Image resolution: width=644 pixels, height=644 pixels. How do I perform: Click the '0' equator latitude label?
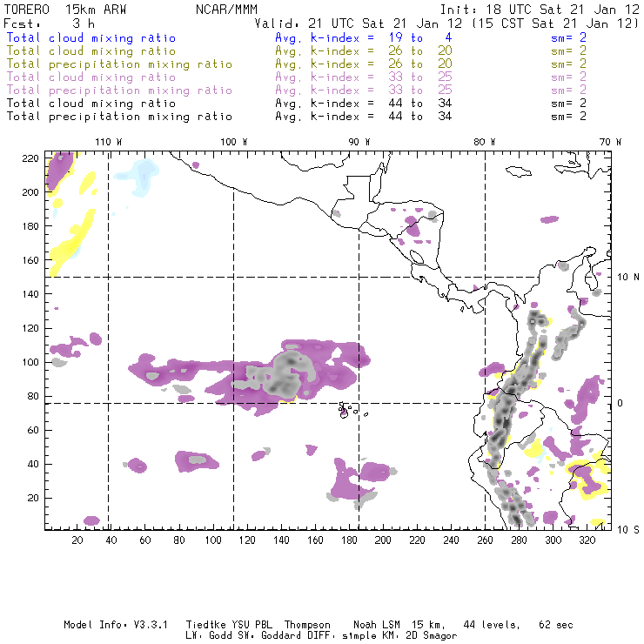click(620, 403)
